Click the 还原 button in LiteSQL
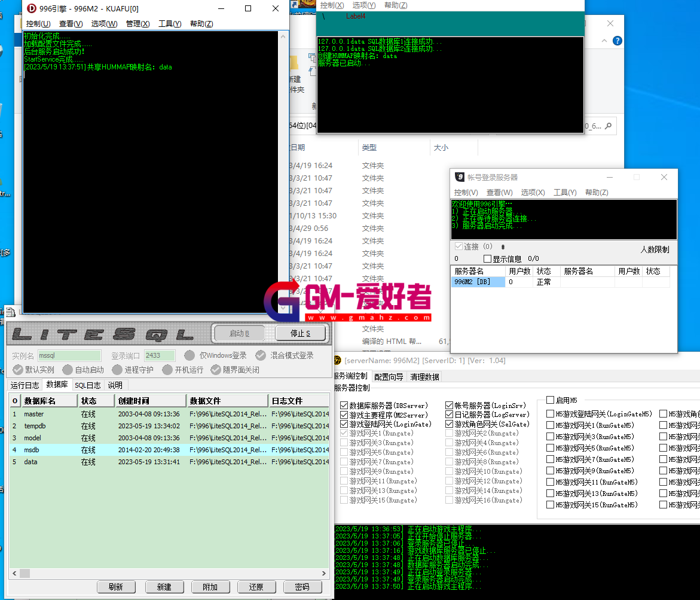 pyautogui.click(x=256, y=587)
